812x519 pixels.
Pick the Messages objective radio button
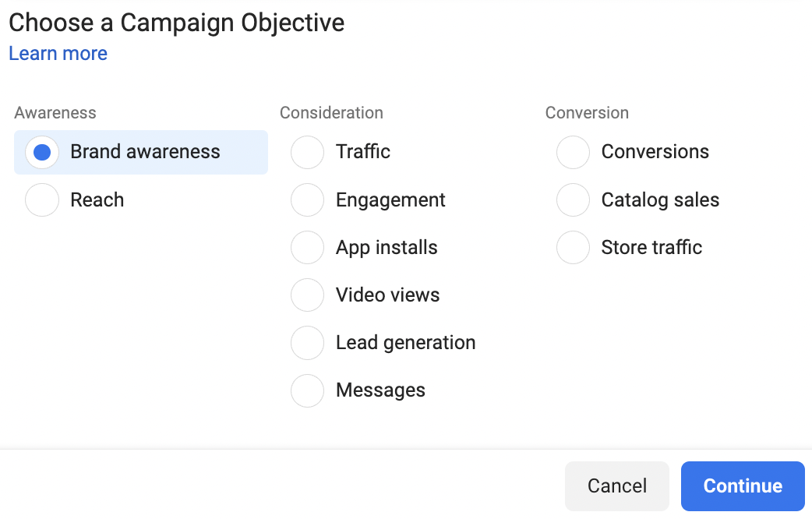pos(307,390)
